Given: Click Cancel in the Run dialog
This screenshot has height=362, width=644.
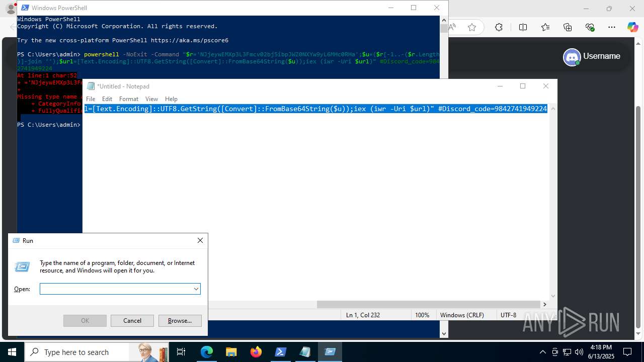Looking at the screenshot, I should tap(132, 321).
